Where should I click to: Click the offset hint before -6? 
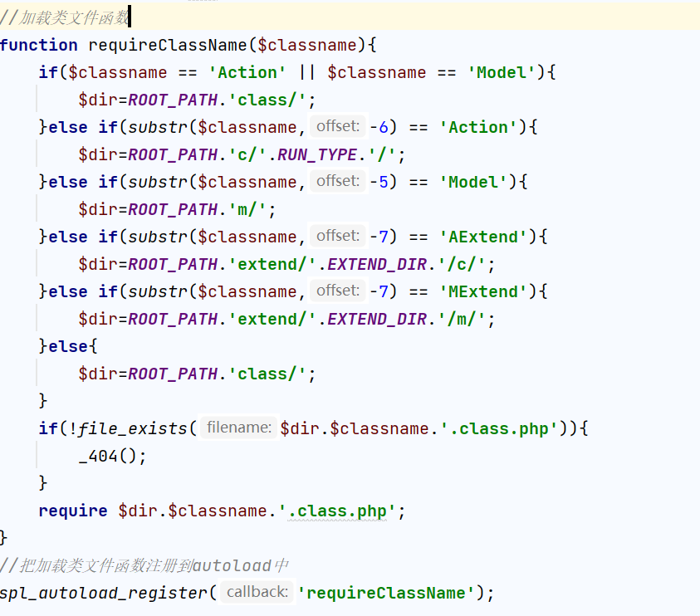click(x=337, y=126)
